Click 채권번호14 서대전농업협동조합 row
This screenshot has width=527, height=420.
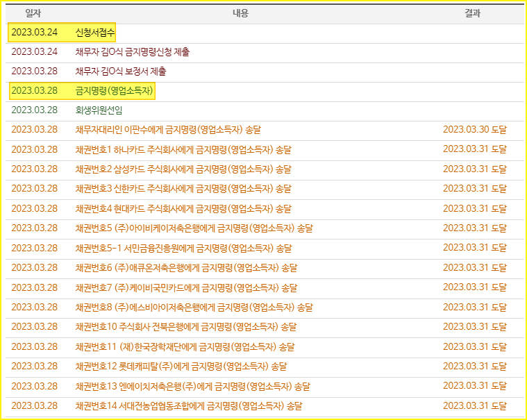265,406
